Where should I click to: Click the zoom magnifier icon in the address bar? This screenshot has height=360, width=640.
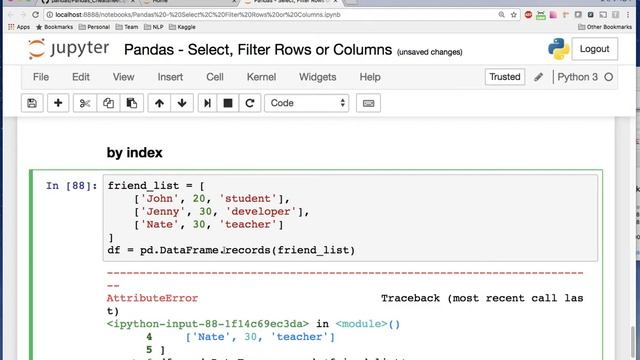click(501, 15)
